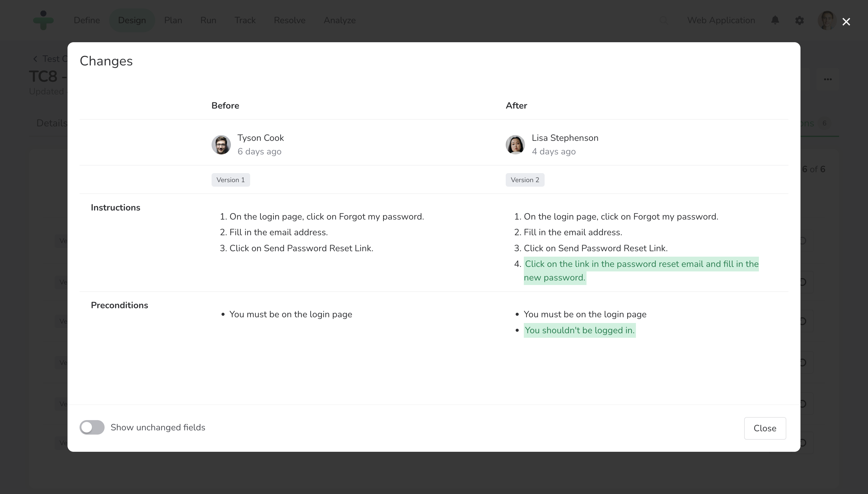Click 'Click on Send Password Reset Link.' in After column
This screenshot has width=868, height=494.
pos(596,249)
